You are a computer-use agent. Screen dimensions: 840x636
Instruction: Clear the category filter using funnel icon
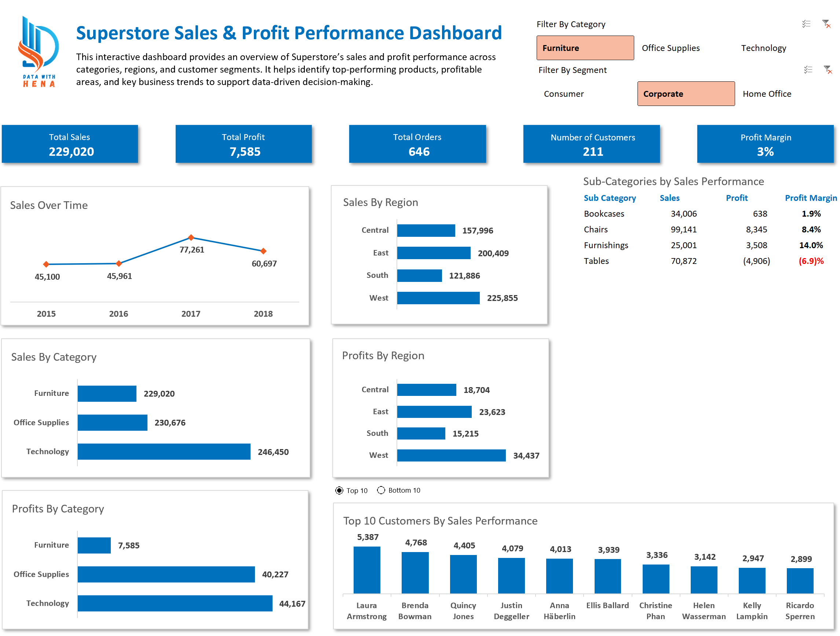coord(827,23)
